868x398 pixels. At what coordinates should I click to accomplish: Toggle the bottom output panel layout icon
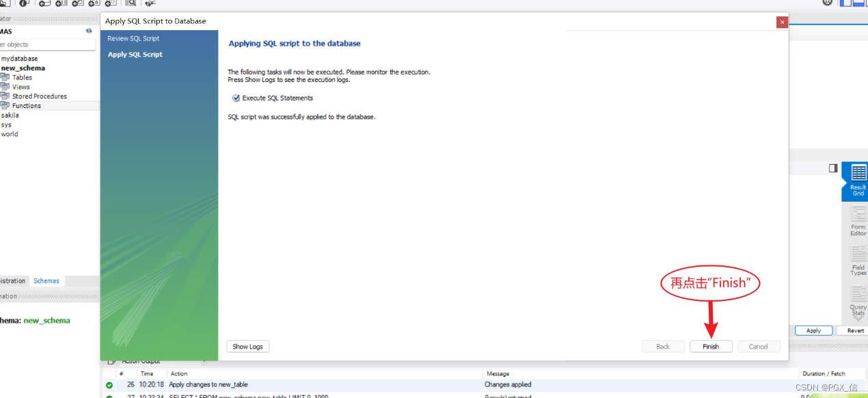point(858,3)
